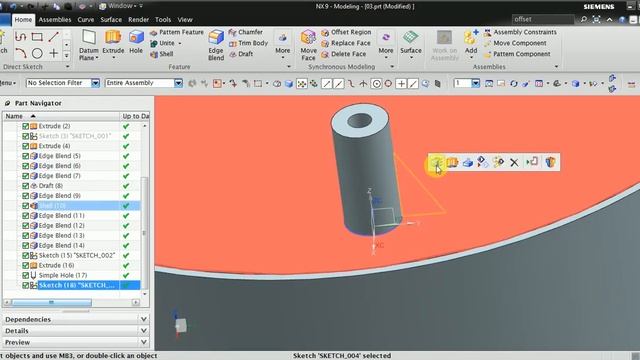
Task: Click the search magnifier icon
Action: pyautogui.click(x=584, y=19)
